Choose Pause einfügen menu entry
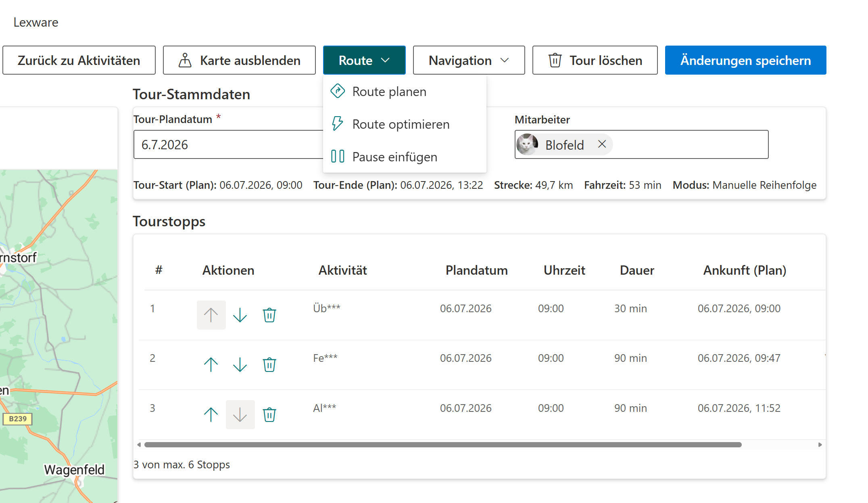The height and width of the screenshot is (503, 868). coord(405,157)
